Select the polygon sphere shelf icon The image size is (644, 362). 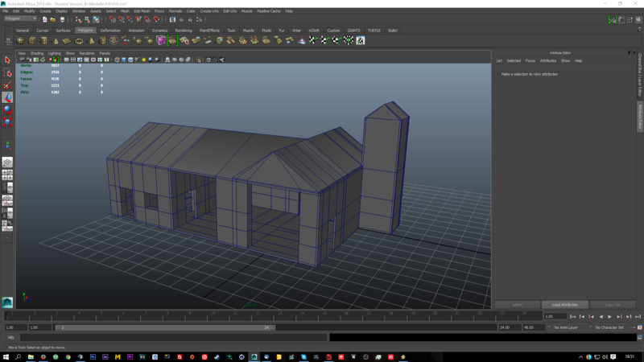20,40
